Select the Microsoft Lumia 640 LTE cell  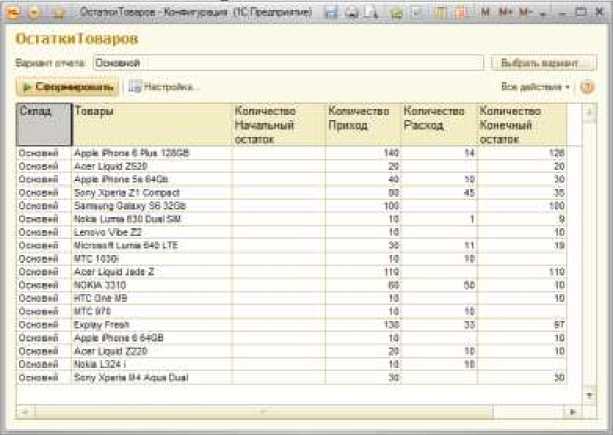click(x=152, y=245)
